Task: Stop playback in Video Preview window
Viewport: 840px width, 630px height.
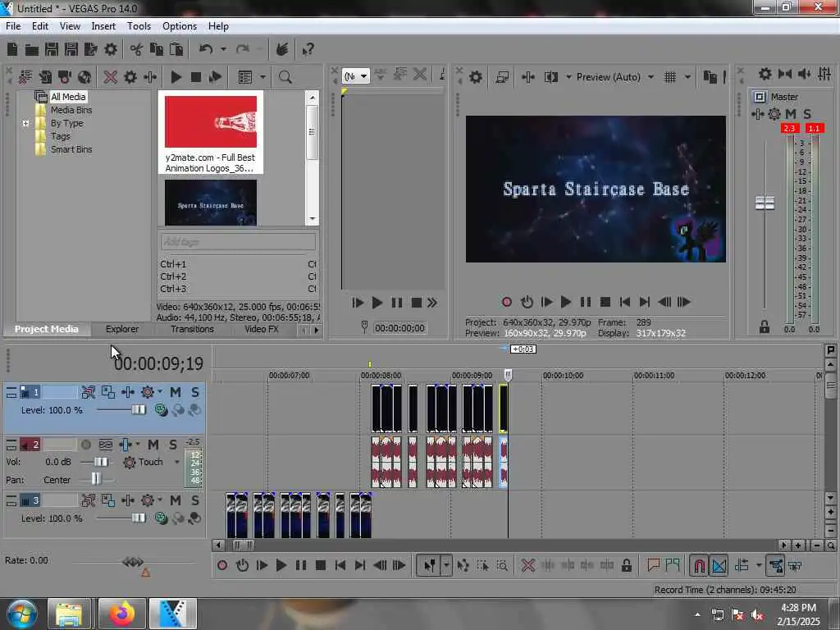Action: [605, 302]
